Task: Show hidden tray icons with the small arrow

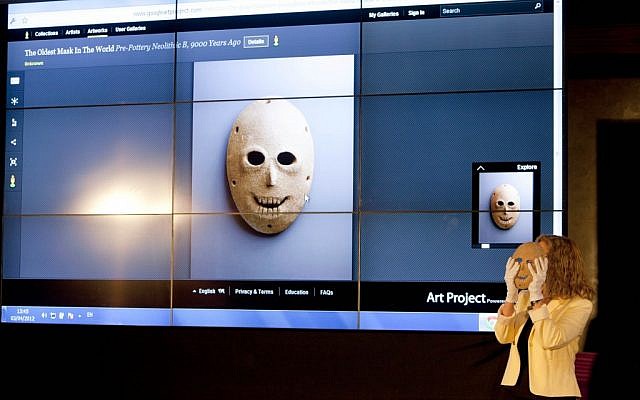Action: (x=80, y=316)
